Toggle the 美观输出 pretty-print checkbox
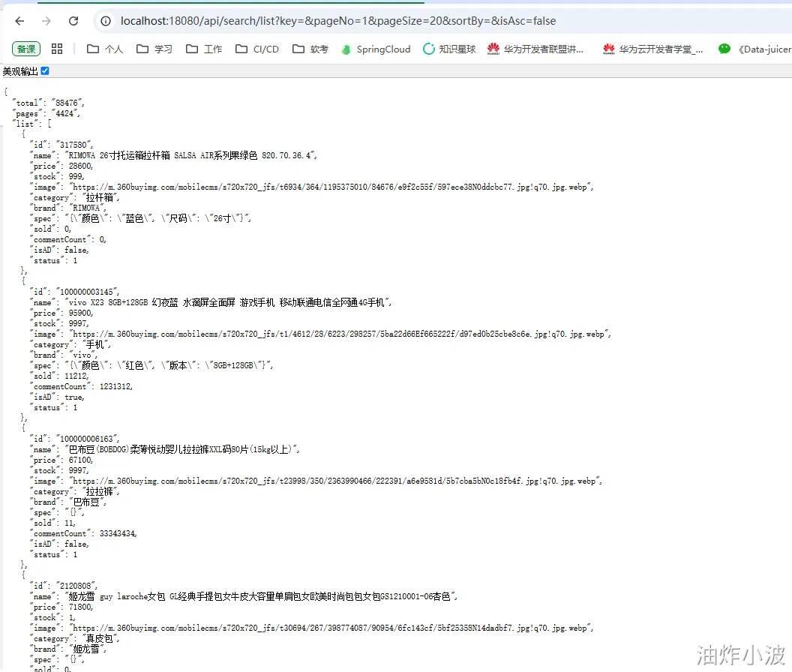Viewport: 792px width, 672px height. click(x=45, y=71)
